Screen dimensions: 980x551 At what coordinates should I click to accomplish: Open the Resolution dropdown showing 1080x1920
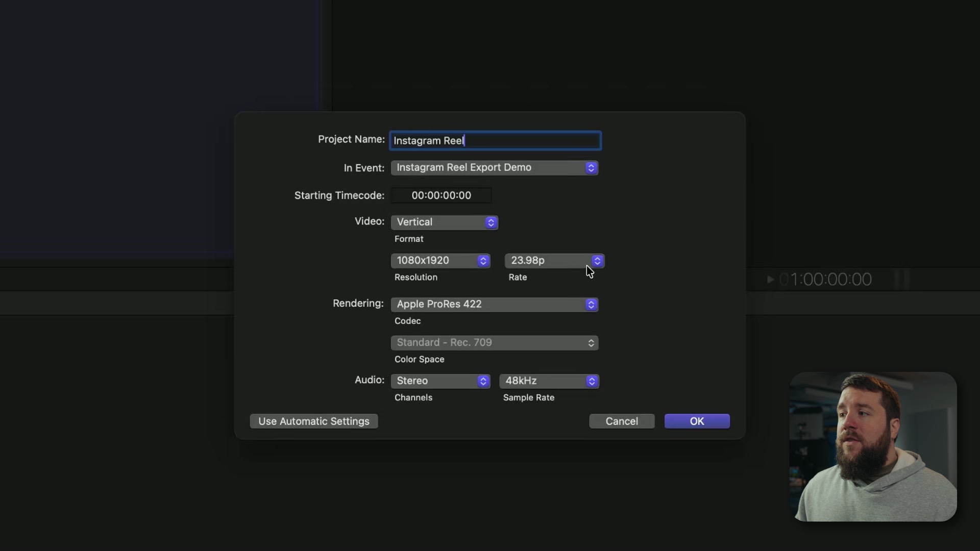(440, 261)
